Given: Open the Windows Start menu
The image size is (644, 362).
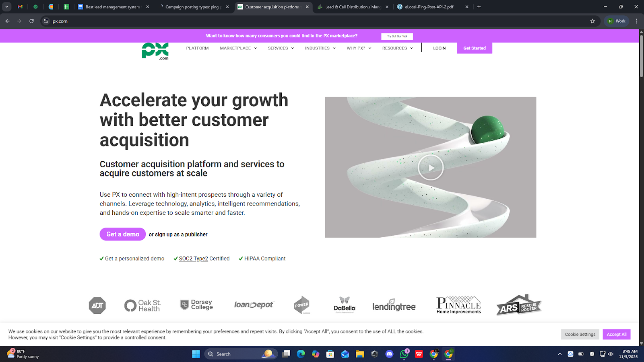Looking at the screenshot, I should (196, 354).
